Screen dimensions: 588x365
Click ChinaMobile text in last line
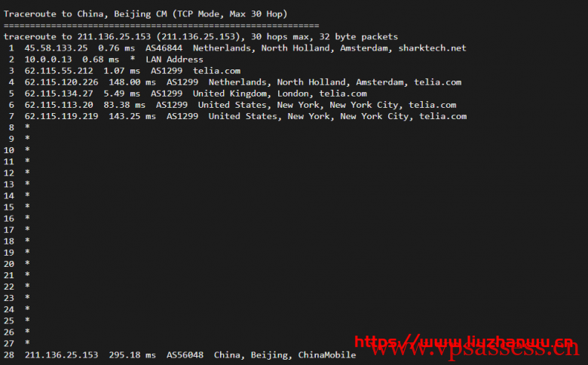tap(327, 355)
